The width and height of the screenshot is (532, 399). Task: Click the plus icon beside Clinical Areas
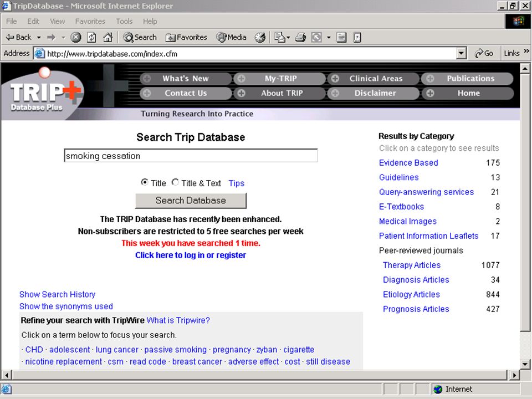click(x=335, y=79)
